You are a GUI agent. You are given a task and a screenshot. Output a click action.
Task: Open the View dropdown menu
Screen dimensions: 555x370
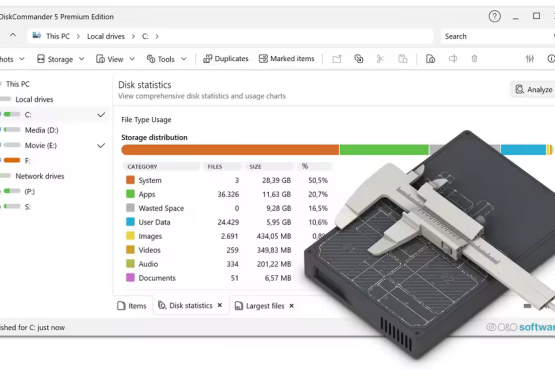[115, 59]
